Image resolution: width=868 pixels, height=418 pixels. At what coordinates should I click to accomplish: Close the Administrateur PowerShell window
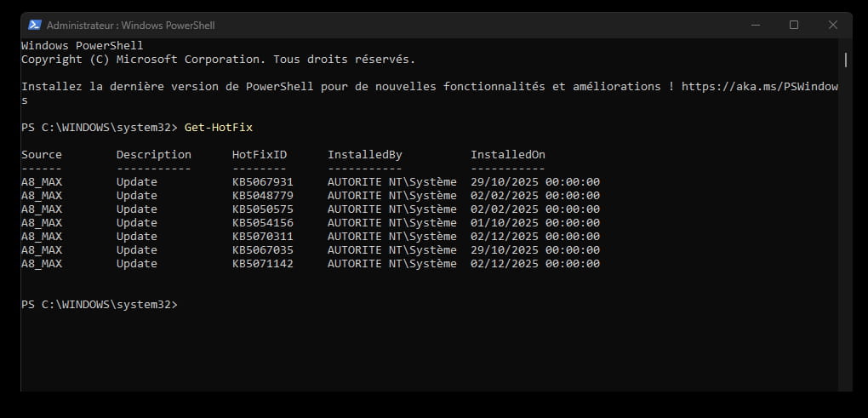832,26
